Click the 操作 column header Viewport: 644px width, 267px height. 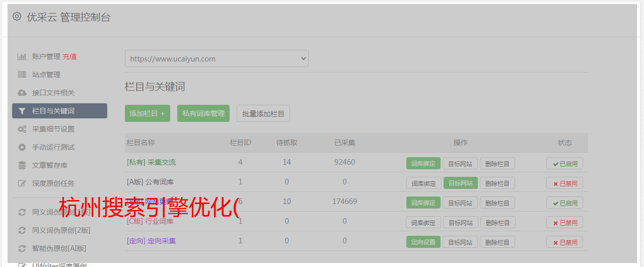tap(460, 143)
